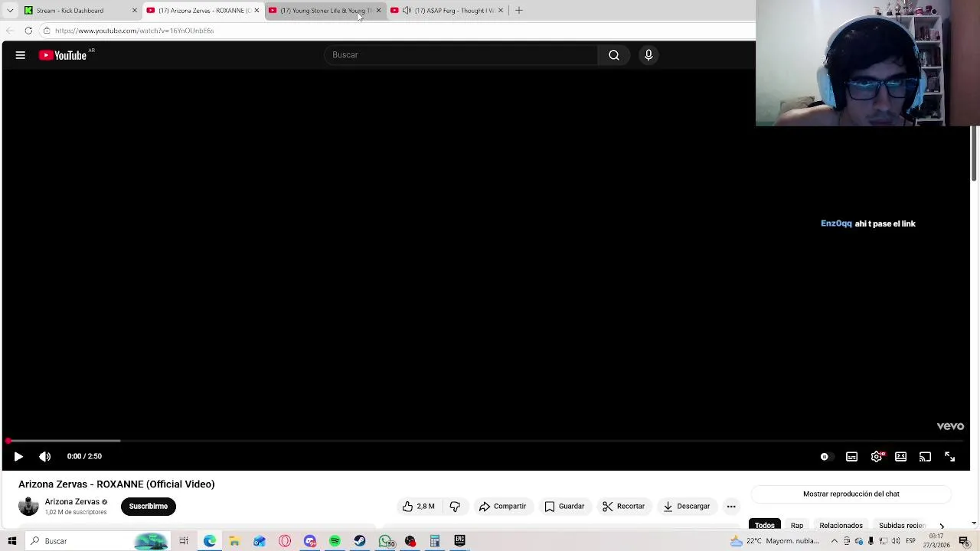Reload the page
The height and width of the screenshot is (551, 980).
pyautogui.click(x=28, y=31)
